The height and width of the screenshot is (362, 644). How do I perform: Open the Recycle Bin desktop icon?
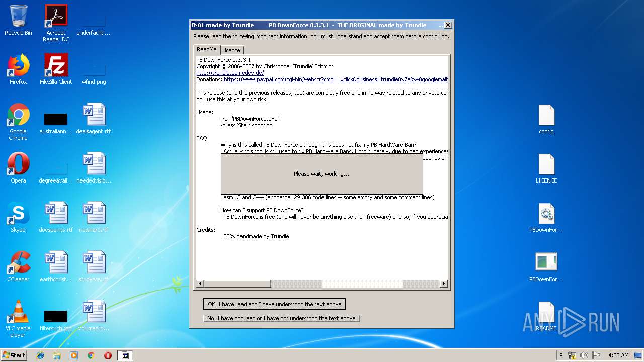[x=18, y=20]
